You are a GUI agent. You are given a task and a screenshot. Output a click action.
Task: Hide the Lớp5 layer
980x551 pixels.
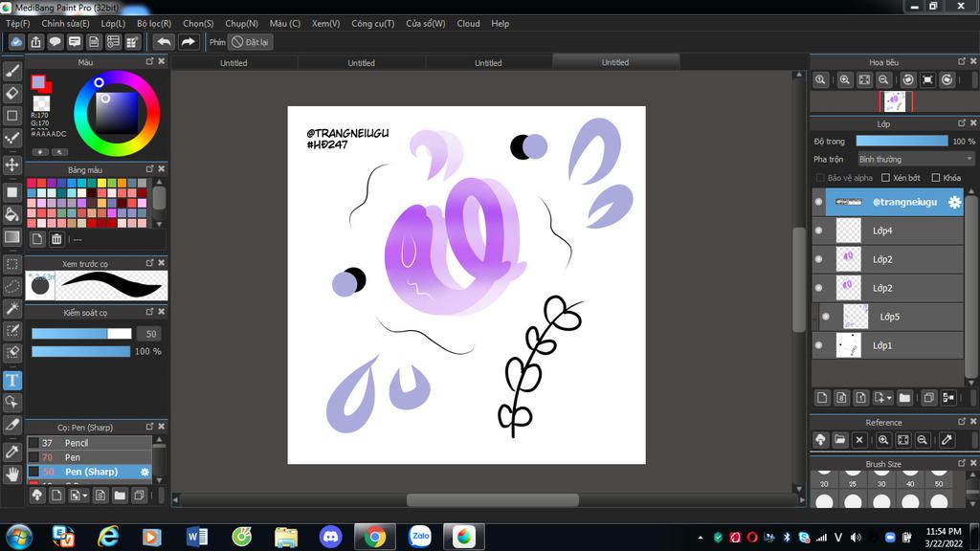coord(826,317)
